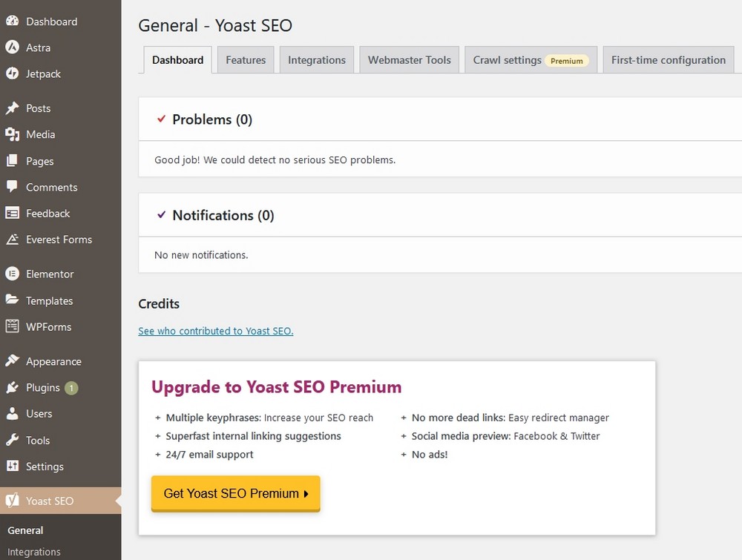This screenshot has width=742, height=560.
Task: Click the Upgrade to Yoast SEO Premium heading
Action: click(x=276, y=386)
